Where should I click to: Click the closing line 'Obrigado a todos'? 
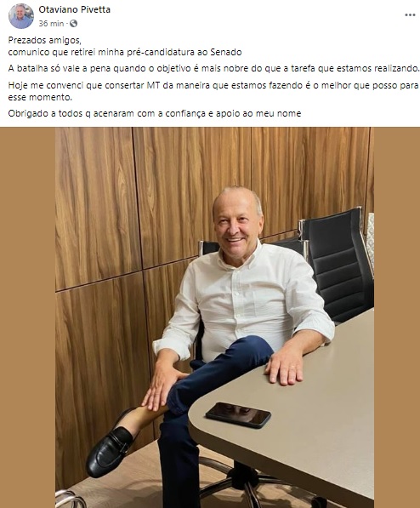click(155, 114)
